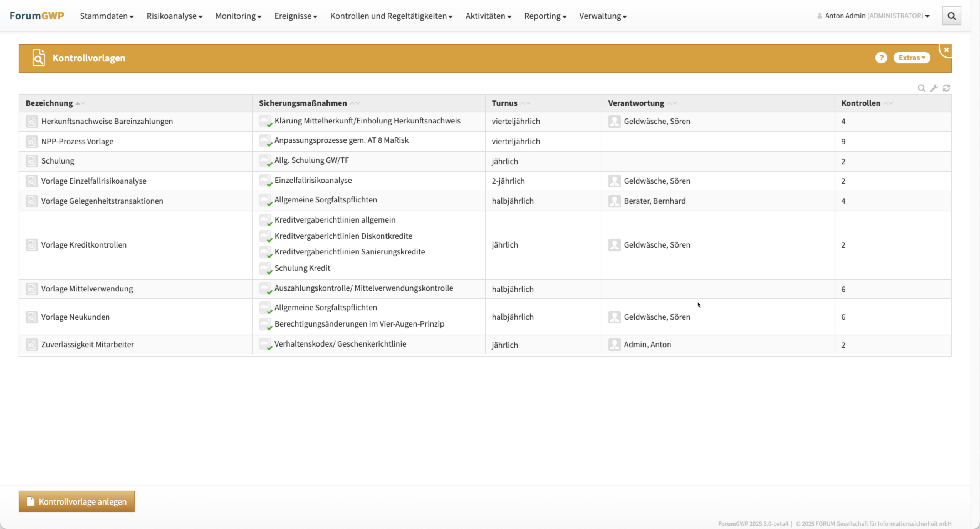Image resolution: width=980 pixels, height=529 pixels.
Task: Open the Extras dropdown
Action: click(911, 58)
